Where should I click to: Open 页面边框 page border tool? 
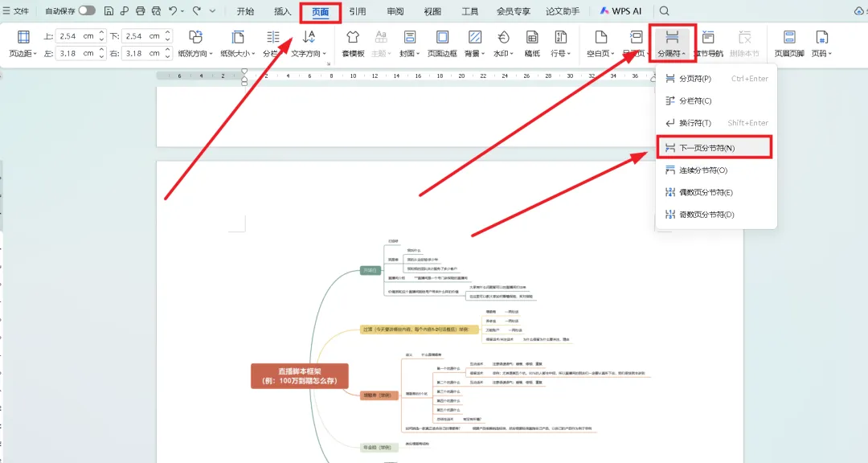tap(442, 43)
